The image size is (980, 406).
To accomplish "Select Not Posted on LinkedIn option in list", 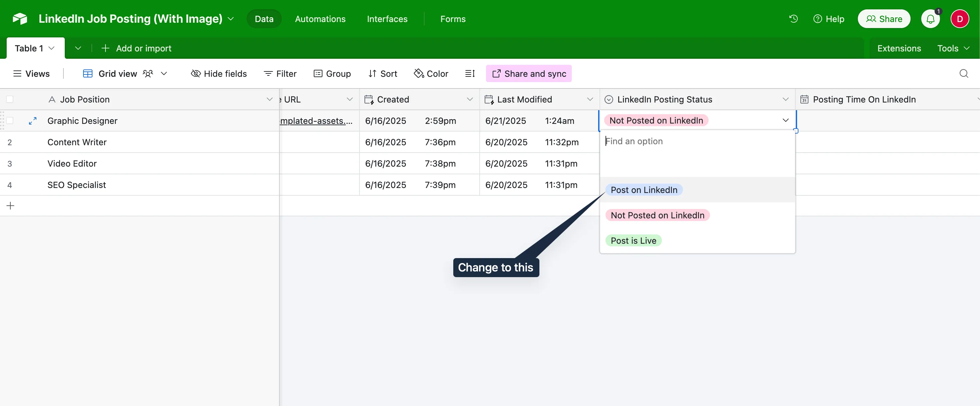I will [x=657, y=215].
